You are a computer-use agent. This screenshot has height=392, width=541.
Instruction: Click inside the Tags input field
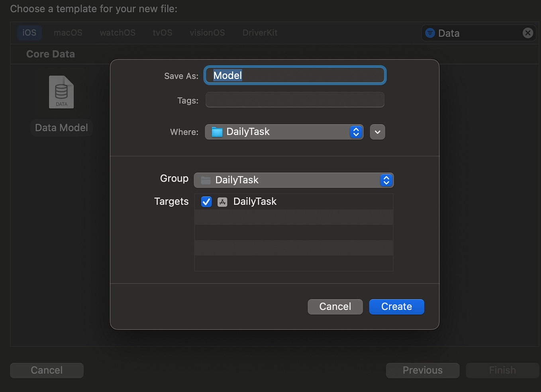pyautogui.click(x=294, y=100)
